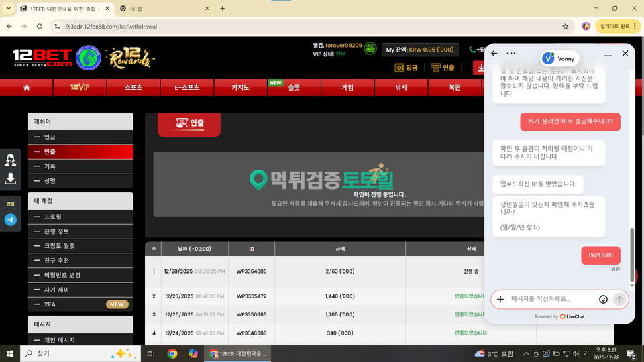Click the 12 Rewards logo
Screen dimensions: 644x362
(x=130, y=58)
